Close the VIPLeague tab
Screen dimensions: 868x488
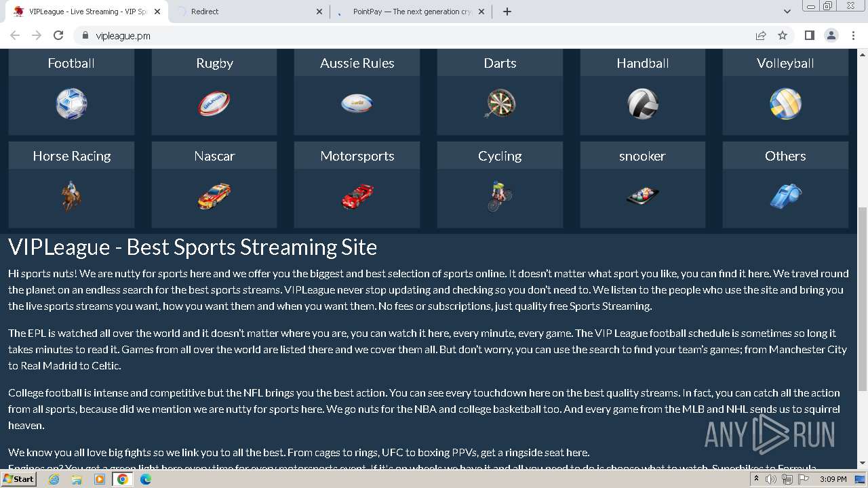(x=157, y=12)
